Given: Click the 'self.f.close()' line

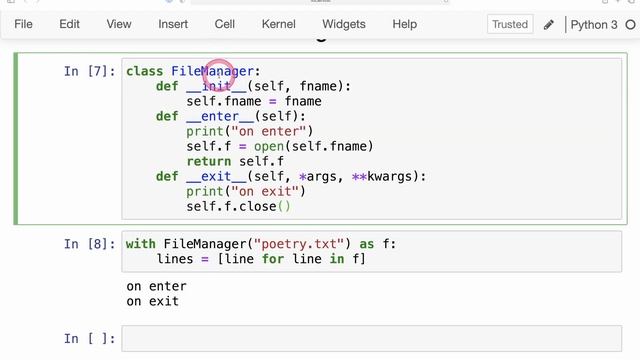Looking at the screenshot, I should 238,207.
